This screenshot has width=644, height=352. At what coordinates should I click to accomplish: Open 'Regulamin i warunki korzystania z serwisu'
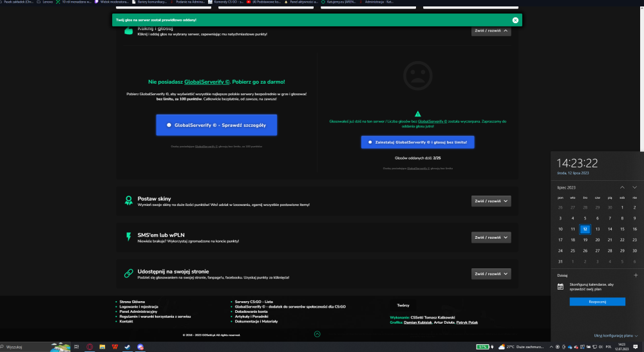point(155,317)
